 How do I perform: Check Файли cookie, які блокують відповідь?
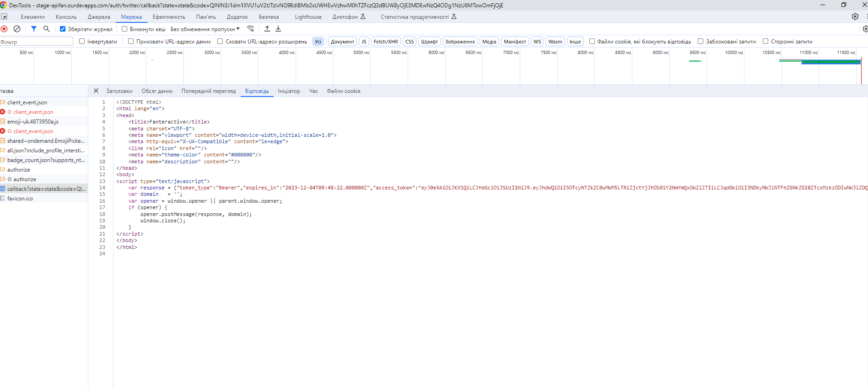click(592, 41)
